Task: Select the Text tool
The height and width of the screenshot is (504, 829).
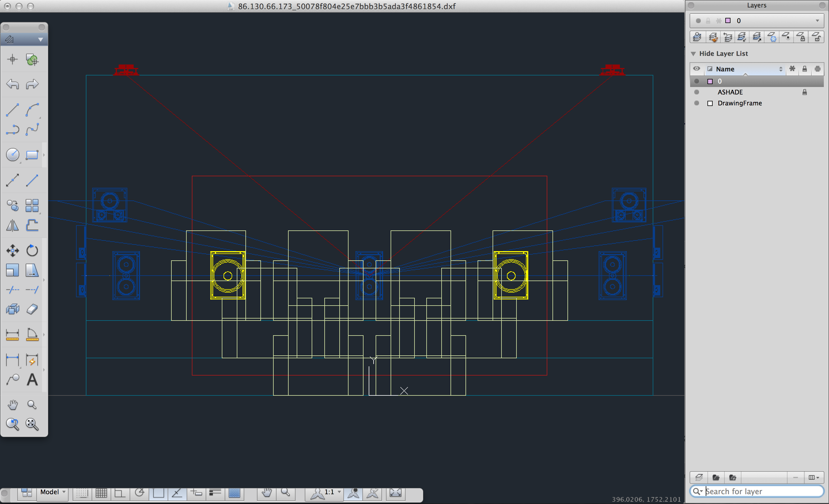Action: [32, 380]
